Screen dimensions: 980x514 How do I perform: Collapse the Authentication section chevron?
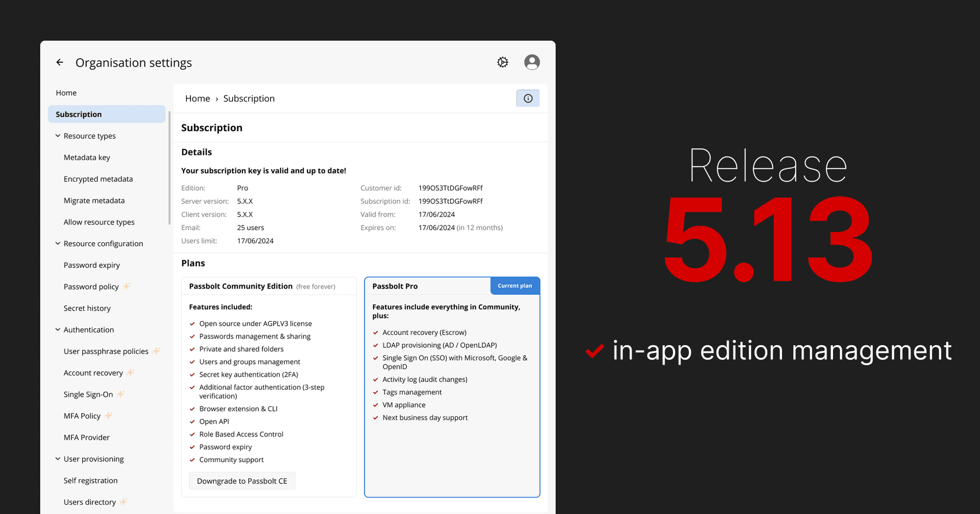coord(58,329)
